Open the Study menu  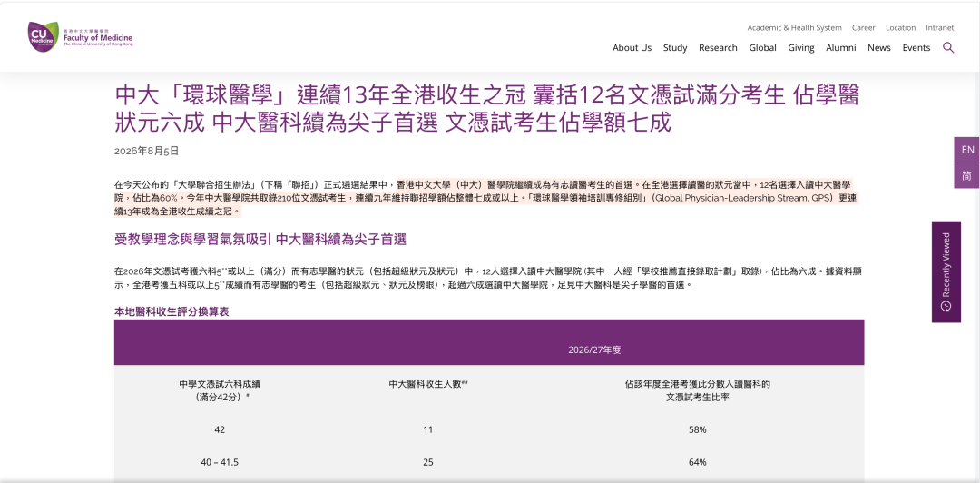675,47
